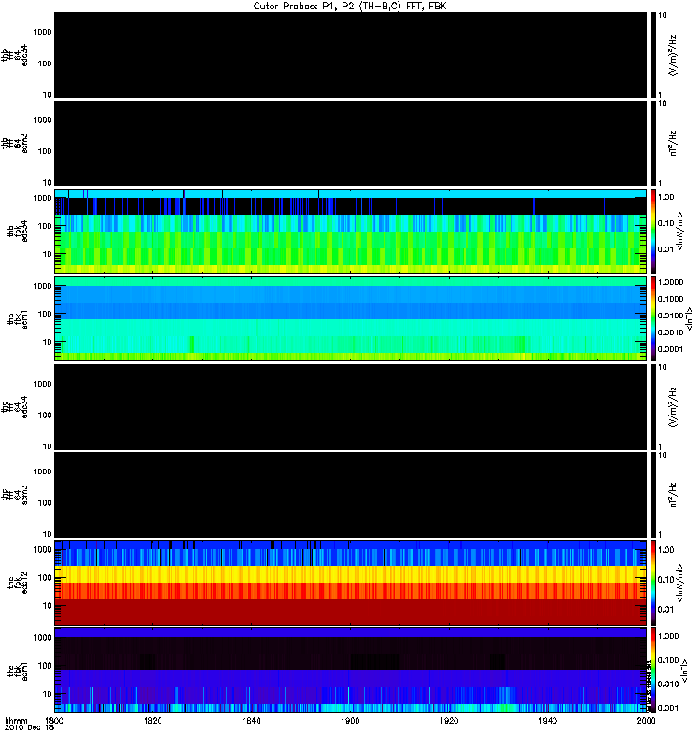Click the black thb fff edc34 spectrogram panel

pyautogui.click(x=351, y=55)
